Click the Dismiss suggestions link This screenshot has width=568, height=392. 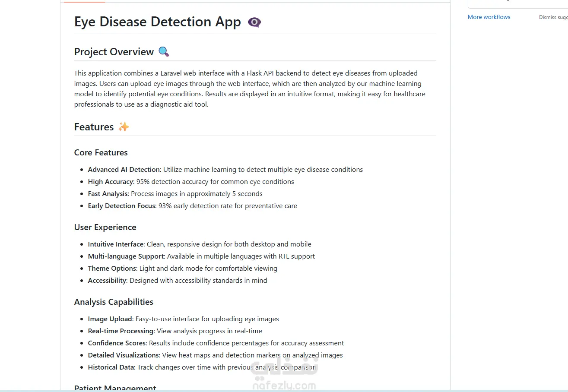click(x=553, y=17)
